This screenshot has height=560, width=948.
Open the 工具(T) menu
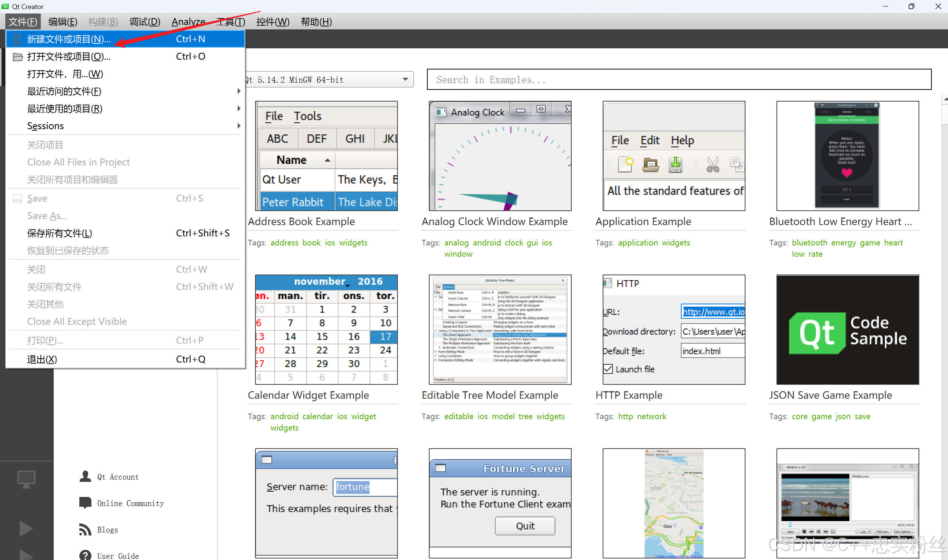[x=230, y=22]
